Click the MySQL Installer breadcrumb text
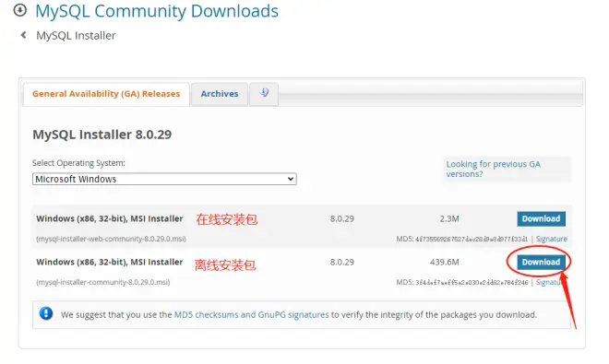The height and width of the screenshot is (364, 609). coord(76,36)
